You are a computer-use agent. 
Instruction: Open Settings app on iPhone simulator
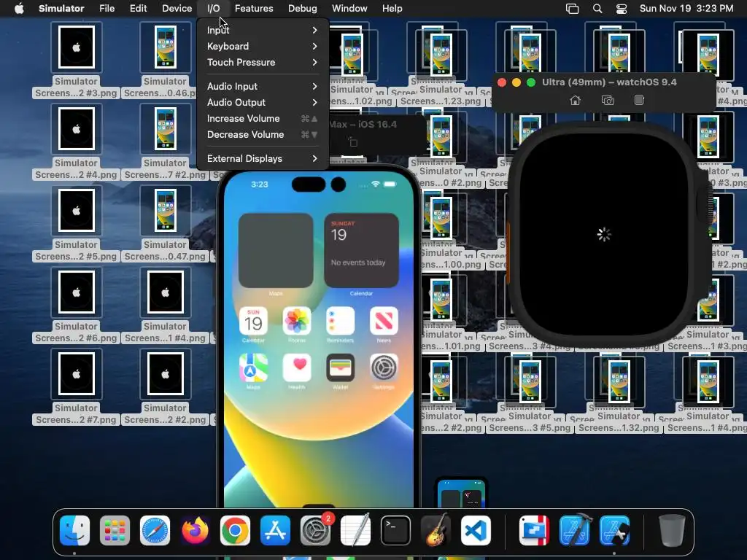point(384,368)
